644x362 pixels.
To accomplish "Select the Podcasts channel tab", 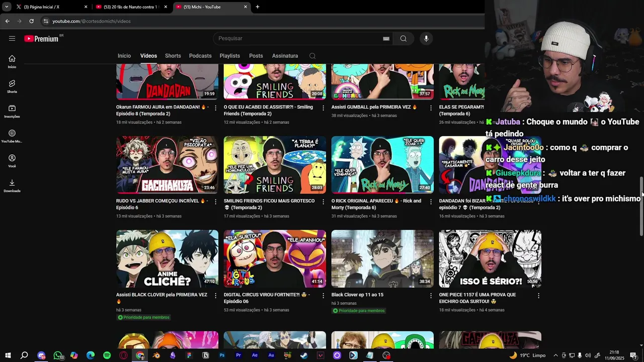I will (x=200, y=56).
